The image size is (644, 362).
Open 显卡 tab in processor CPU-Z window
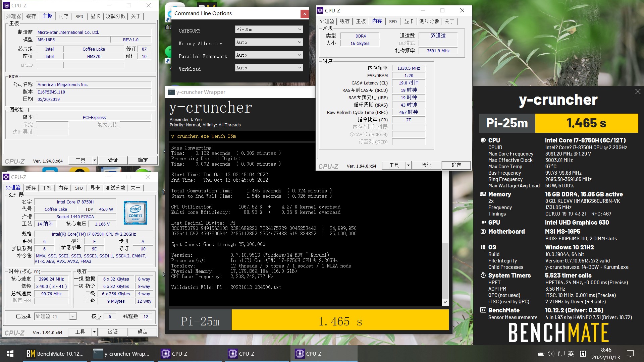(95, 188)
